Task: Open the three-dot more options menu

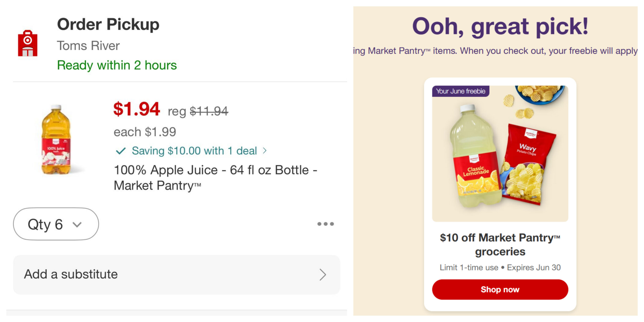Action: (326, 224)
